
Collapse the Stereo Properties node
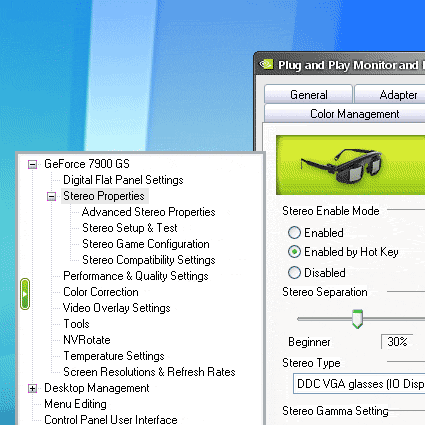(51, 197)
